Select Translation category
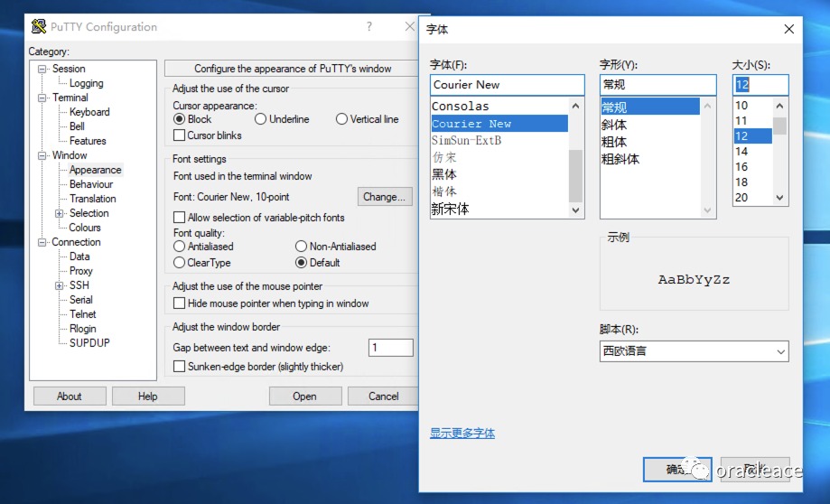Image resolution: width=830 pixels, height=504 pixels. coord(93,199)
